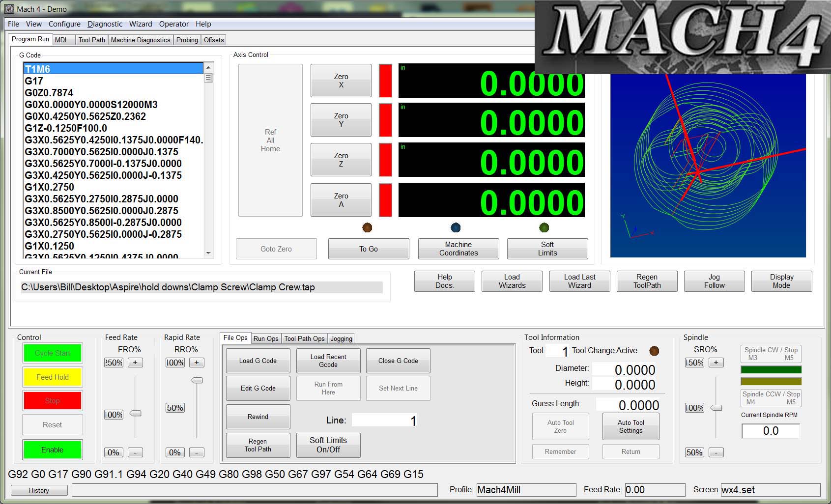831x504 pixels.
Task: Click the Machine Coordinates status LED
Action: (456, 227)
